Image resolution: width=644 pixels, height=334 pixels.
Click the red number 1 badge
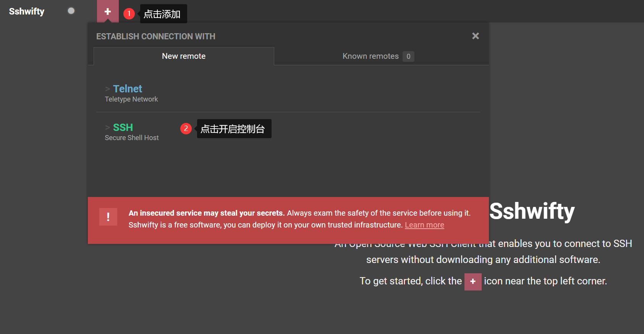[129, 14]
